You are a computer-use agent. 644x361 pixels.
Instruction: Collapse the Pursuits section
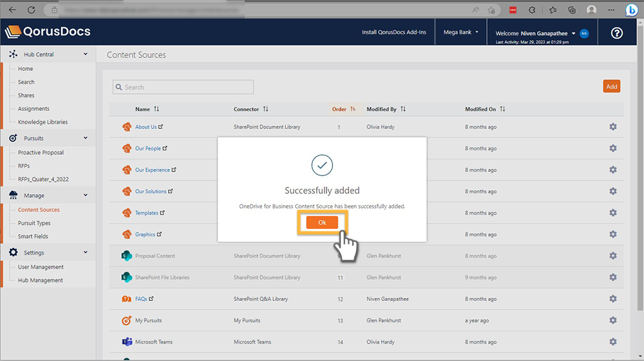tap(86, 138)
